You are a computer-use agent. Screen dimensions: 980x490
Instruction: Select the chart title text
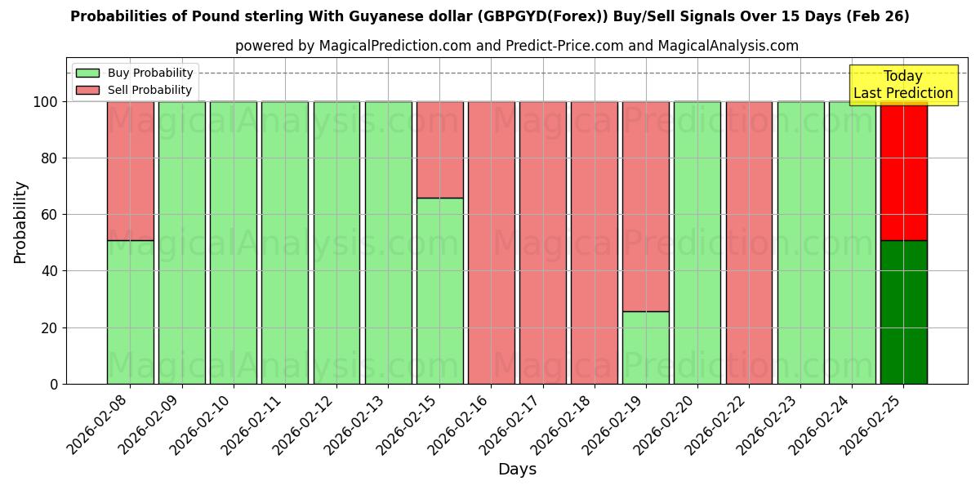(490, 15)
